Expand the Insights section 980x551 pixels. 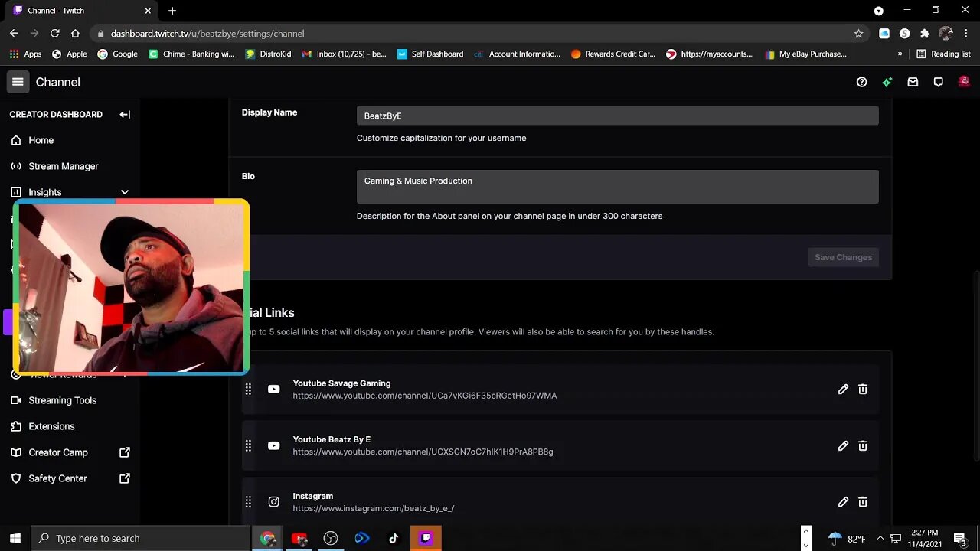pos(125,192)
